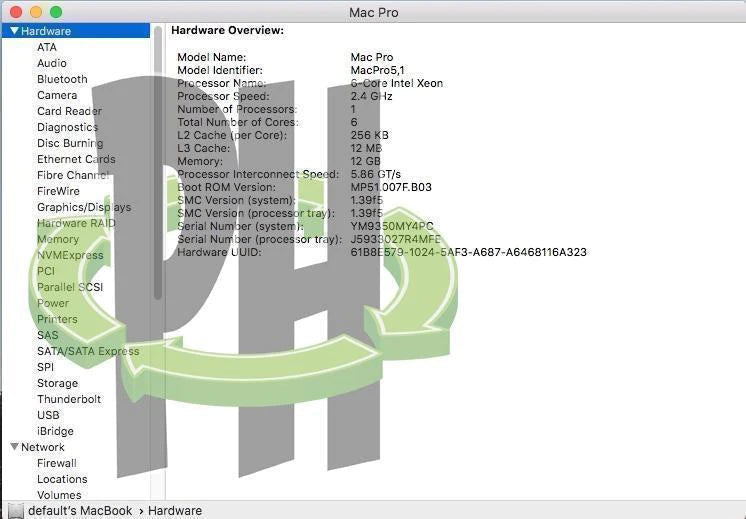Open the SAS entry

pyautogui.click(x=48, y=335)
